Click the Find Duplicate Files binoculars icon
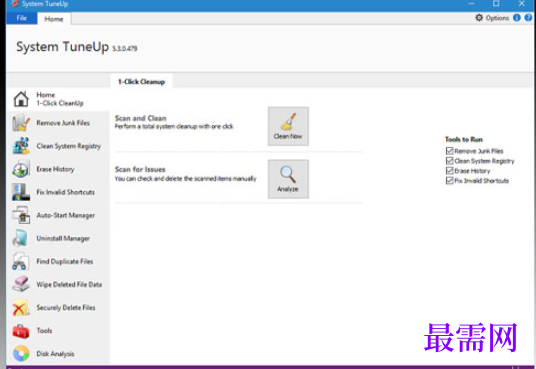The height and width of the screenshot is (369, 536). tap(20, 261)
